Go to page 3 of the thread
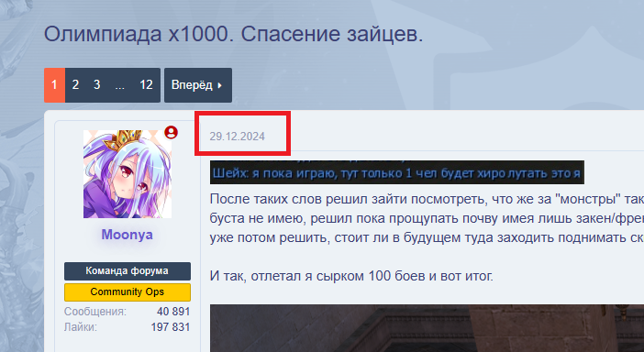This screenshot has height=352, width=644. (x=97, y=85)
